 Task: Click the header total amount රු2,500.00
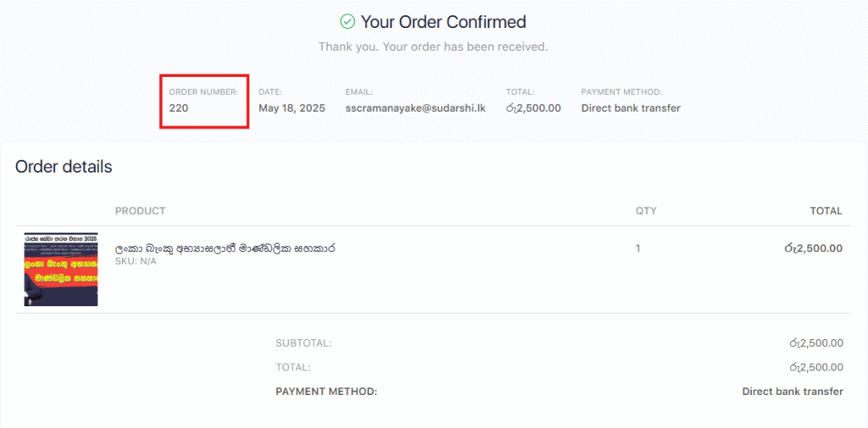pos(533,108)
